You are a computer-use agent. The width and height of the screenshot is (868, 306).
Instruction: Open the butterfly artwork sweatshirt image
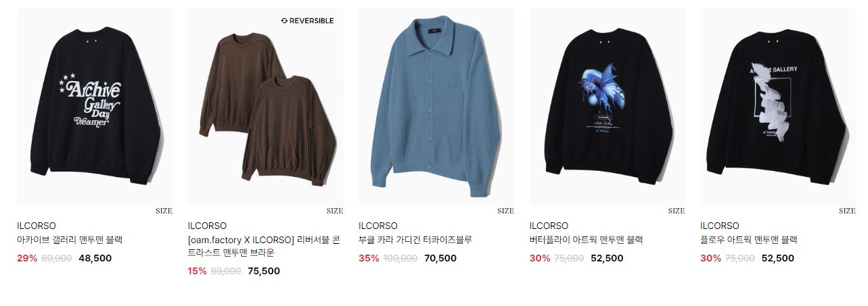coord(607,107)
